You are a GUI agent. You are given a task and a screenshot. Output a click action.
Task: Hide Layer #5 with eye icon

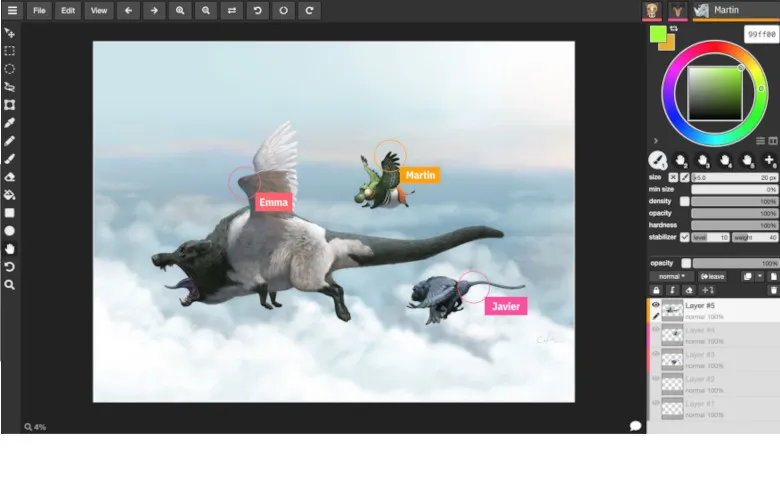[x=656, y=304]
